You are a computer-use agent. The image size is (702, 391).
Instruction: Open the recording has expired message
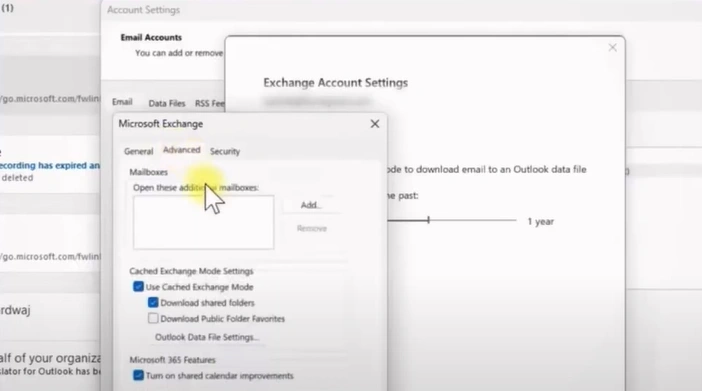point(50,166)
